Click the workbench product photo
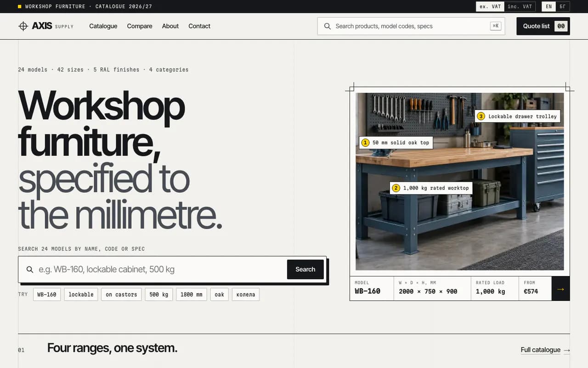Screen dimensions: 588x368 (x=459, y=181)
